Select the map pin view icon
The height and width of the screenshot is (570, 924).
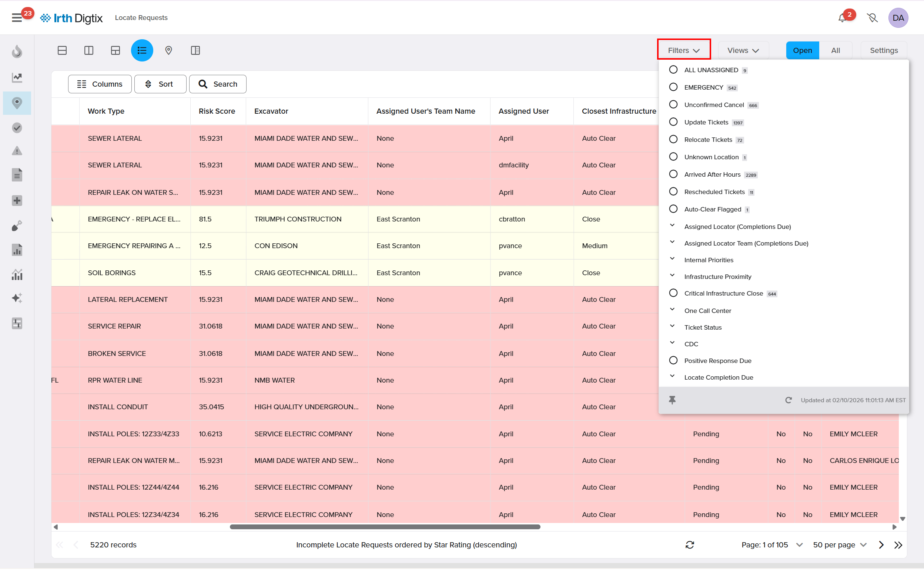(x=168, y=50)
